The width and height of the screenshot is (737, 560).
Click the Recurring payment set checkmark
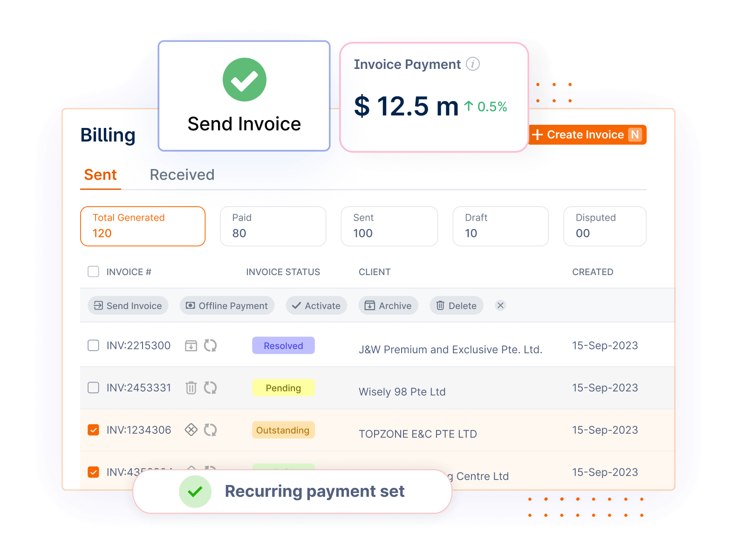tap(195, 492)
